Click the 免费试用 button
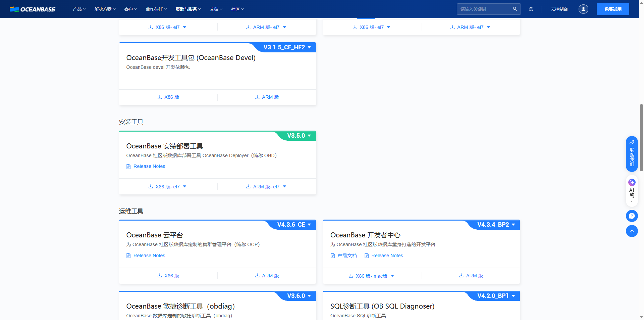The height and width of the screenshot is (320, 644). pyautogui.click(x=613, y=9)
